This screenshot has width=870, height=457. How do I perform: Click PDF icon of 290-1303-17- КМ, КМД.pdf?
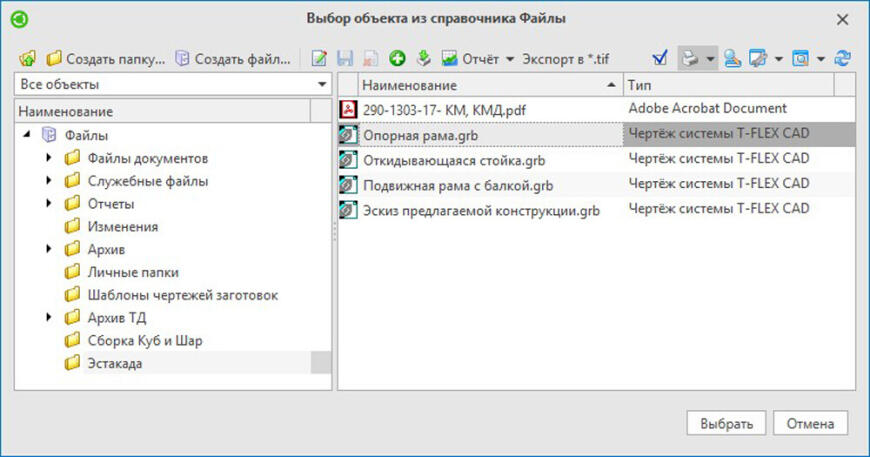(348, 109)
